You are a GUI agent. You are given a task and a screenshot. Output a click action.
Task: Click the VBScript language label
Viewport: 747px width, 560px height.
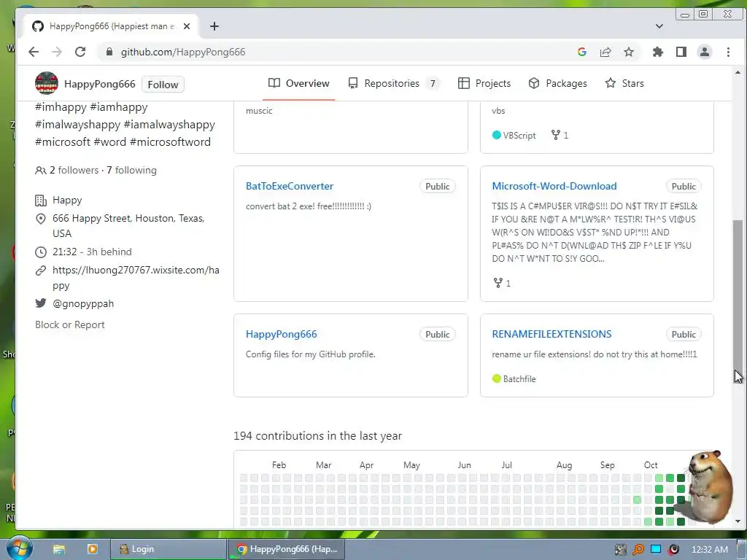519,135
